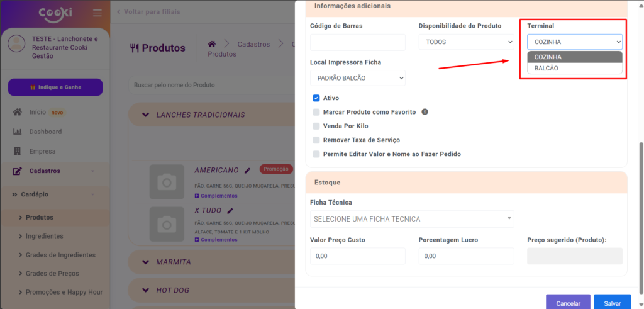Click the pencil icon next to AMERICANO
This screenshot has height=309, width=644.
point(248,170)
